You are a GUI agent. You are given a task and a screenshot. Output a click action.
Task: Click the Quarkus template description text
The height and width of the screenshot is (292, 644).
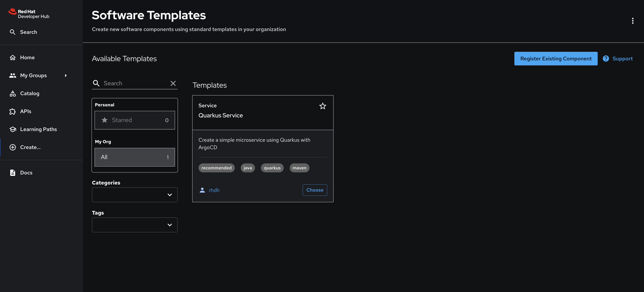point(254,144)
